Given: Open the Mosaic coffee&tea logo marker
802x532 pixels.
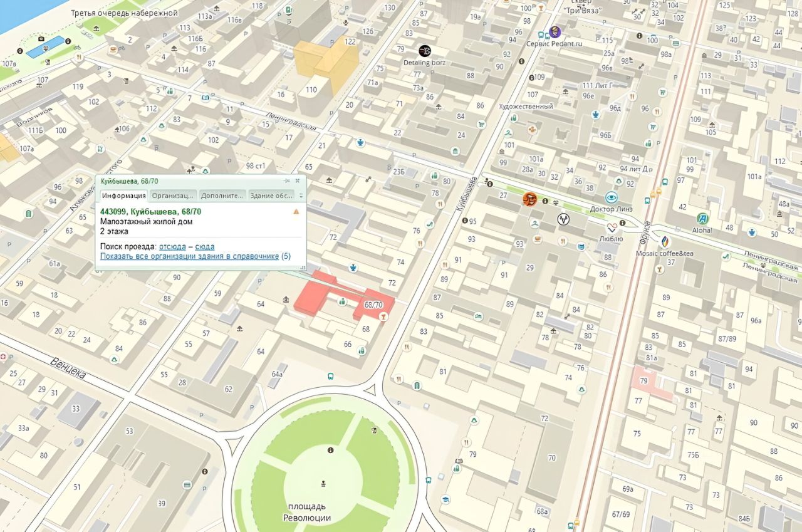Looking at the screenshot, I should [x=664, y=241].
